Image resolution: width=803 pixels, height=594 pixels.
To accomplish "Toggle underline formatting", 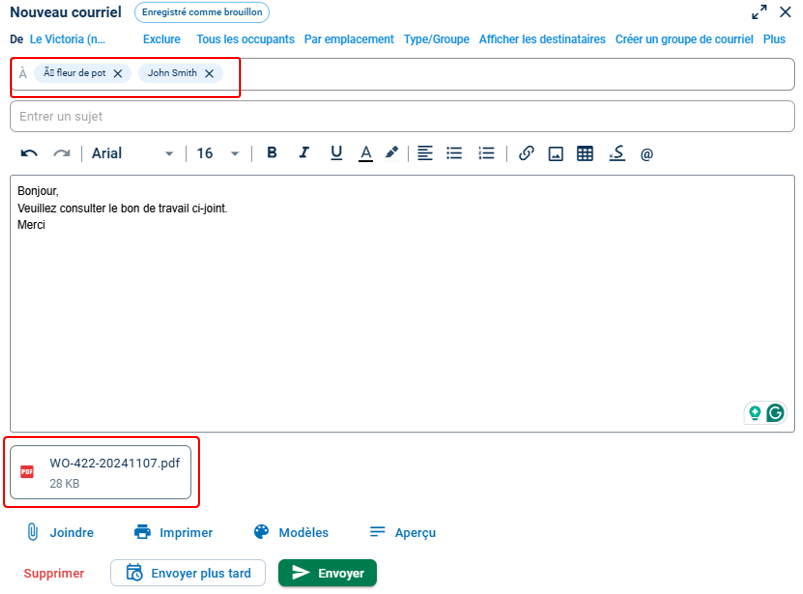I will click(x=336, y=153).
